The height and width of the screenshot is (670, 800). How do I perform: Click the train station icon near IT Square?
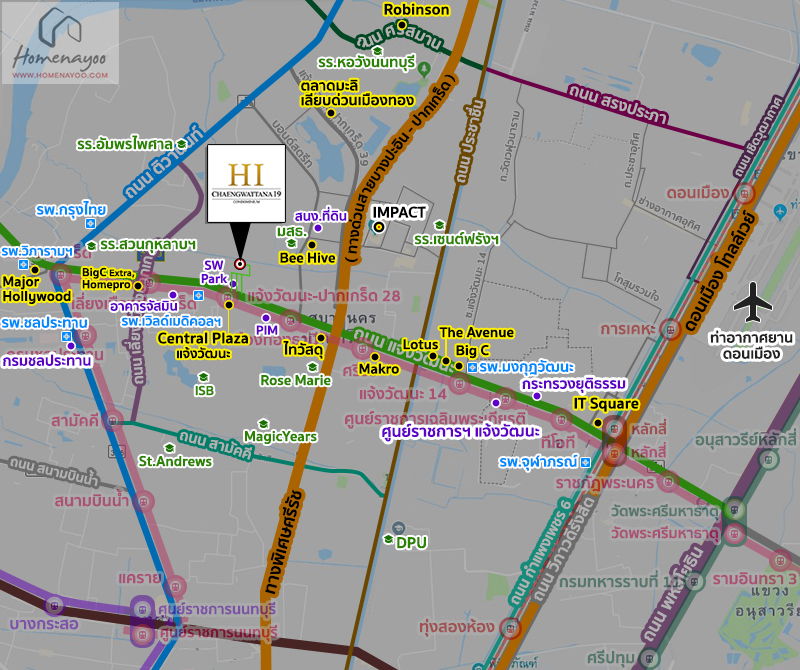(x=614, y=428)
